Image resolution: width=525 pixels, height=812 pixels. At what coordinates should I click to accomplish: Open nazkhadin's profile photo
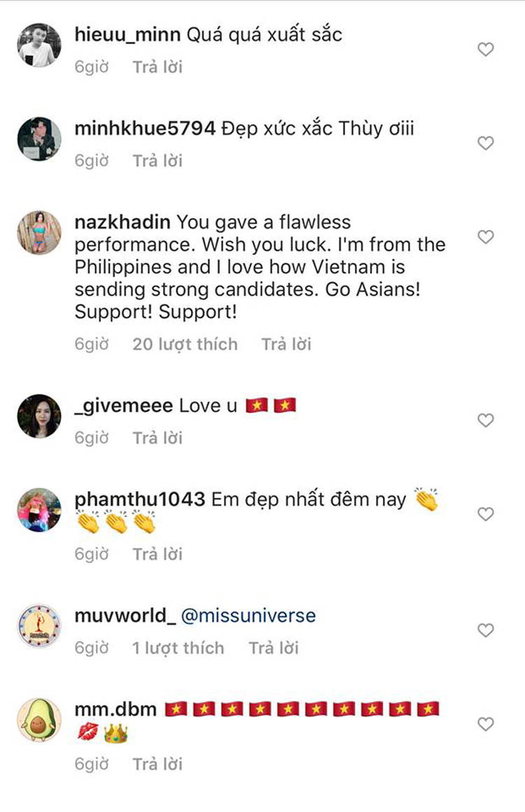(x=39, y=233)
